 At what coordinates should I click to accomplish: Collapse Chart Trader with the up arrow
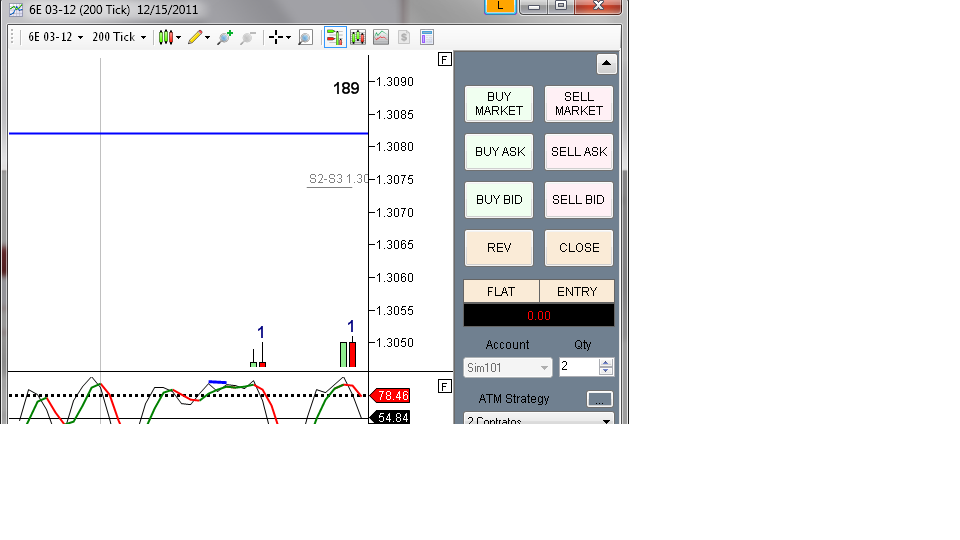pyautogui.click(x=606, y=64)
